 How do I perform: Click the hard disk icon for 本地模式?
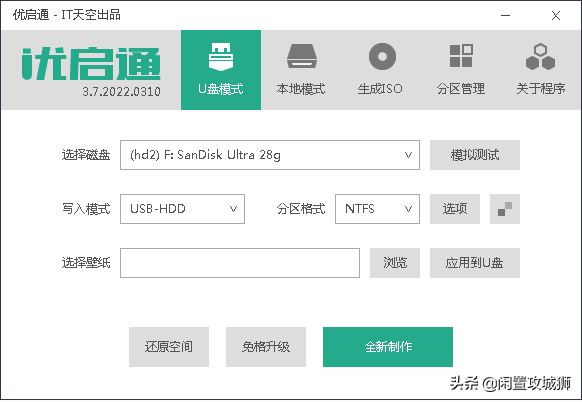(x=301, y=56)
